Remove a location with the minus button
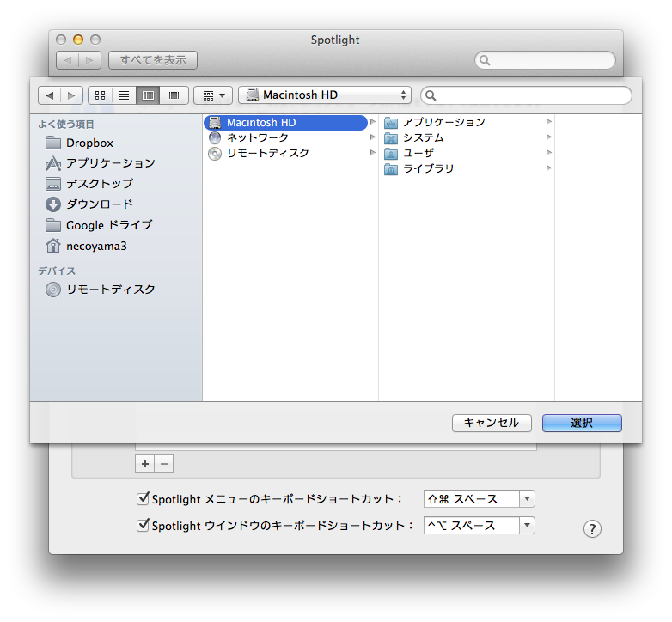672x622 pixels. pos(164,464)
